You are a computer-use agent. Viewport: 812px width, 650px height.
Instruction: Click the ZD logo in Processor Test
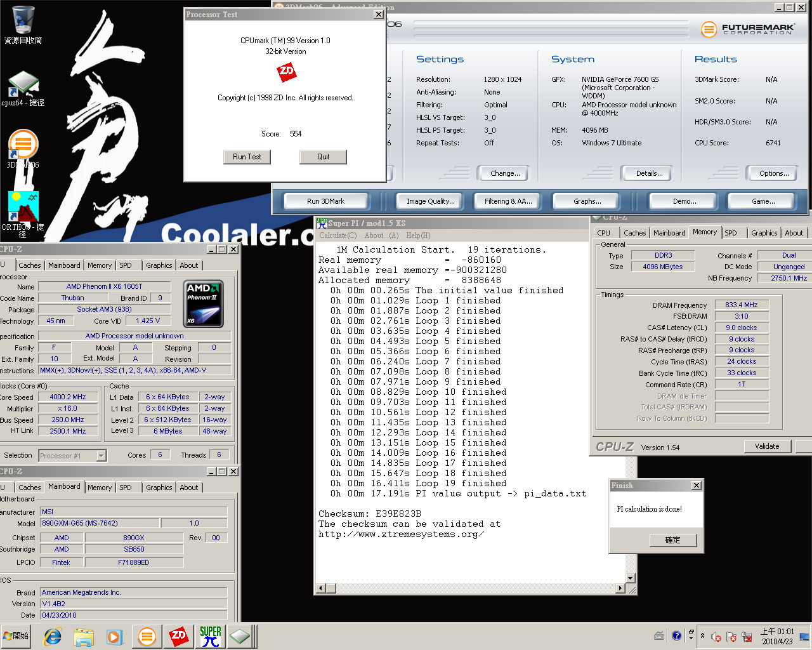click(x=287, y=72)
